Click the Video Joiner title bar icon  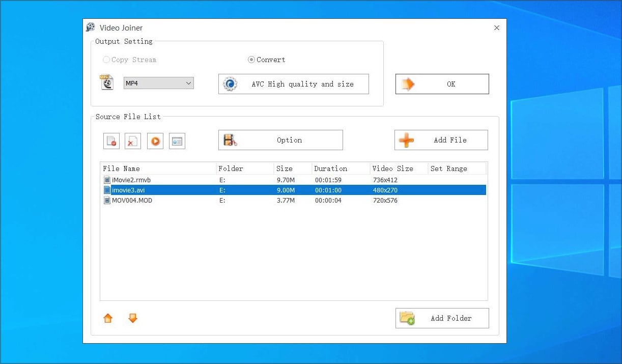click(91, 27)
